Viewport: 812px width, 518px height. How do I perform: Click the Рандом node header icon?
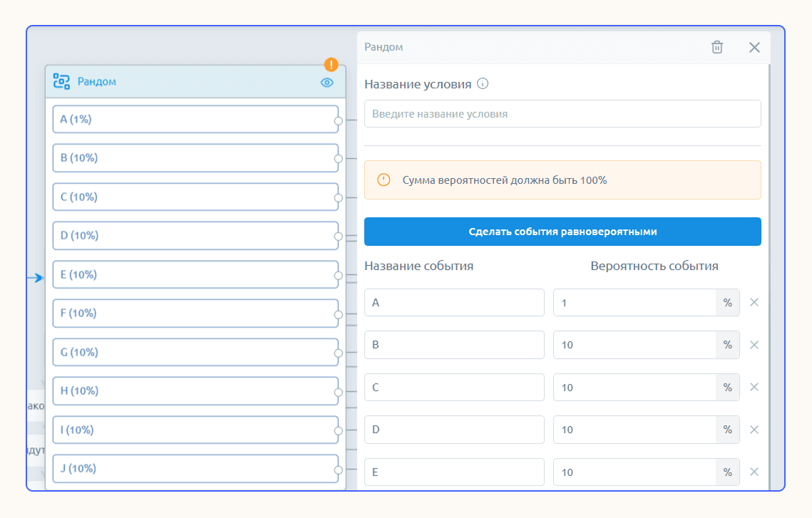(x=61, y=81)
